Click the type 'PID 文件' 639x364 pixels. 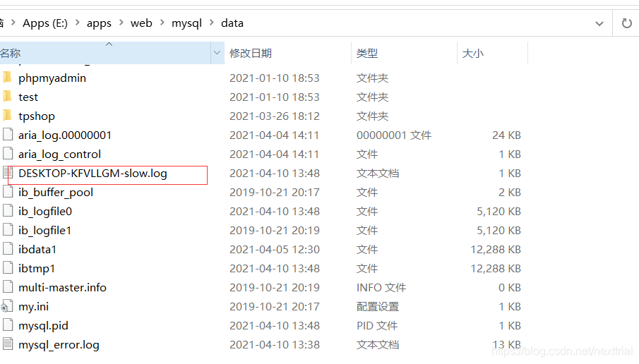pyautogui.click(x=377, y=326)
